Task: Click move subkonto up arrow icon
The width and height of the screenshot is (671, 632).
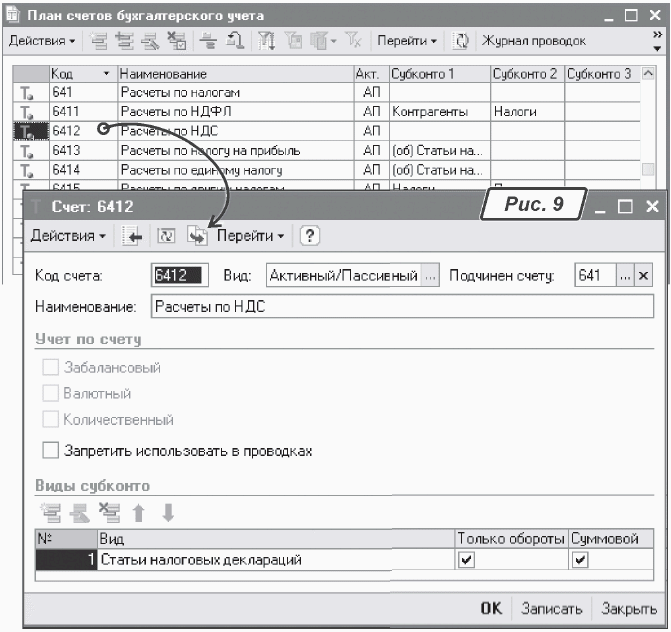Action: tap(138, 513)
